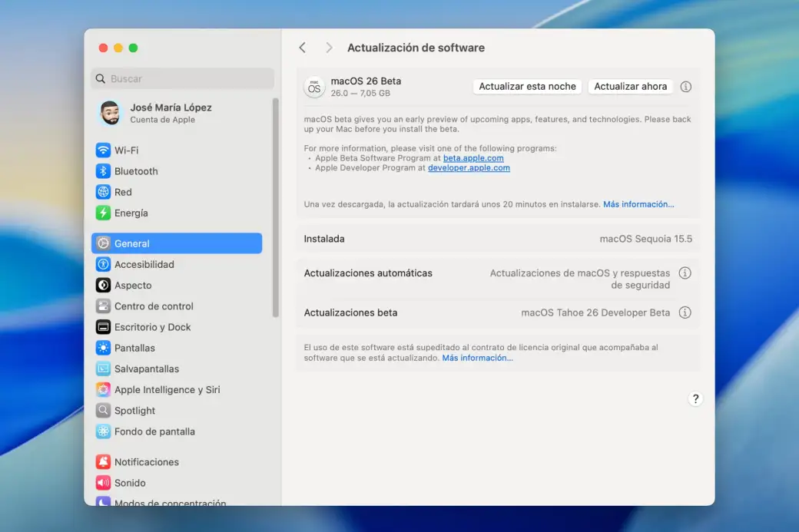This screenshot has width=799, height=532.
Task: Go forward with the right chevron
Action: pos(329,48)
